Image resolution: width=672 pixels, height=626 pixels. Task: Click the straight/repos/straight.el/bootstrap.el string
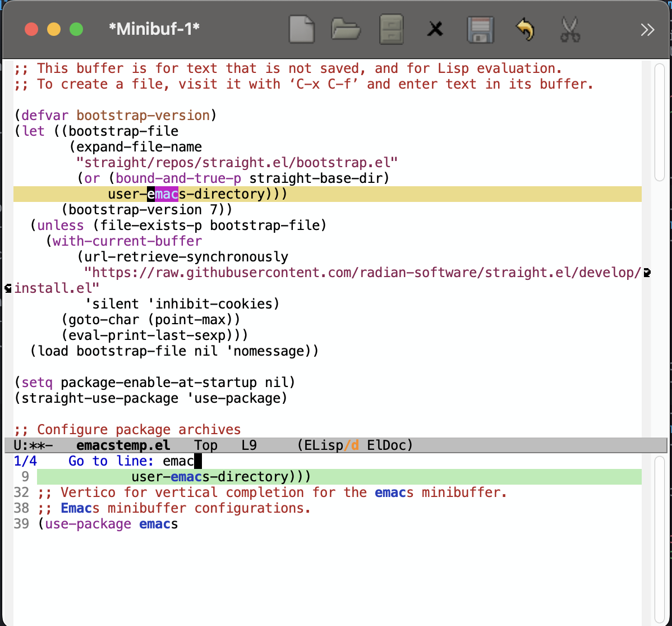point(237,163)
